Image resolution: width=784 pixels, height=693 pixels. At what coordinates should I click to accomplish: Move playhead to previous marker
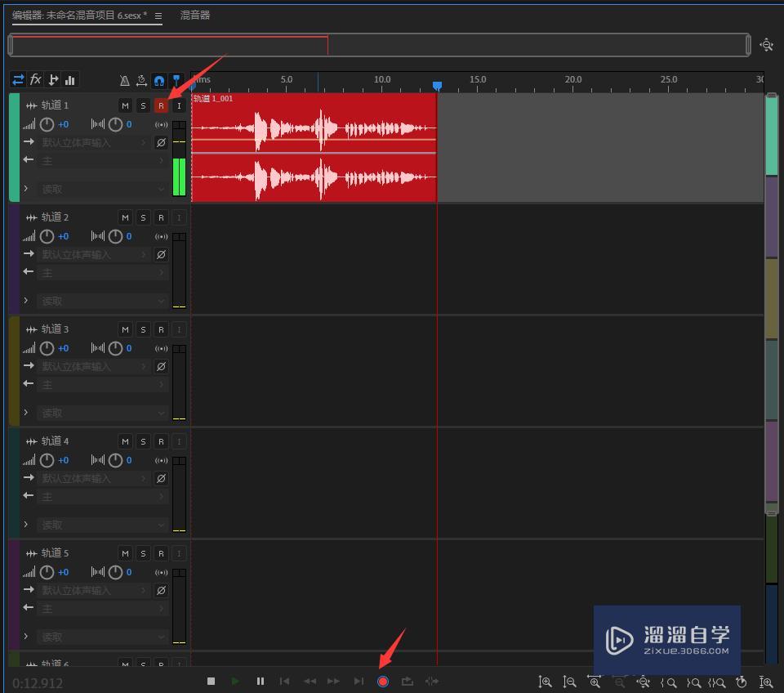(284, 681)
